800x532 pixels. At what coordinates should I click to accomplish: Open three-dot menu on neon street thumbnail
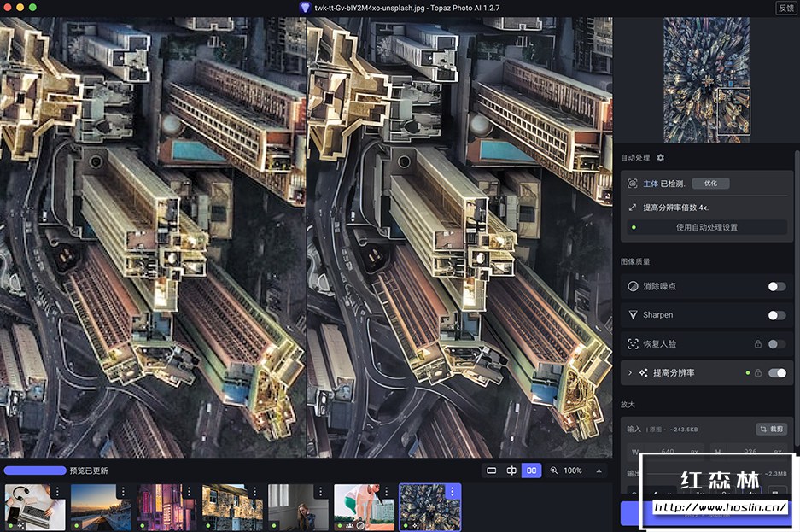coord(190,491)
